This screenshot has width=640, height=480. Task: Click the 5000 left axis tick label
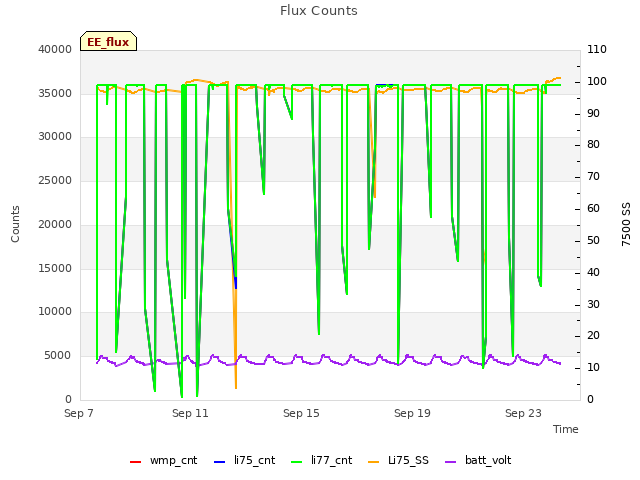pos(58,356)
